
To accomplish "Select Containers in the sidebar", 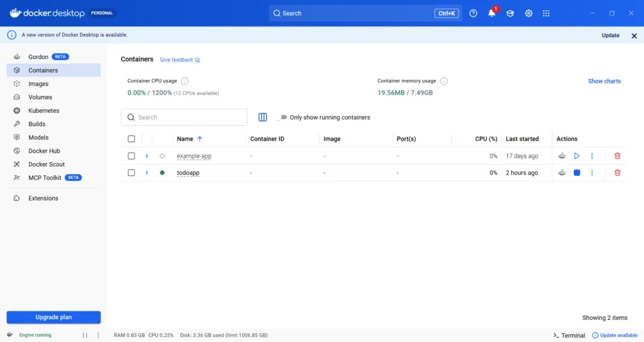I will pyautogui.click(x=54, y=70).
